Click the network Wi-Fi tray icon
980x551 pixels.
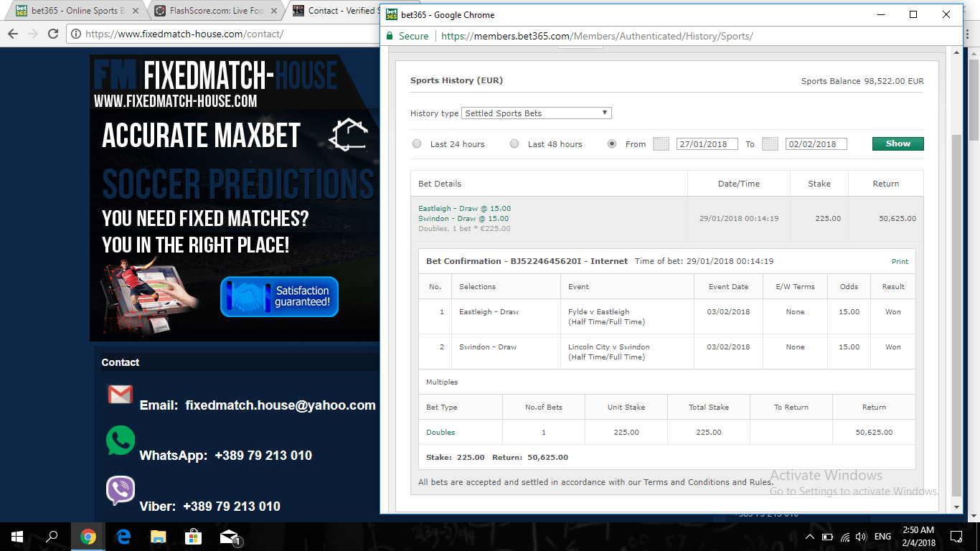(x=845, y=537)
